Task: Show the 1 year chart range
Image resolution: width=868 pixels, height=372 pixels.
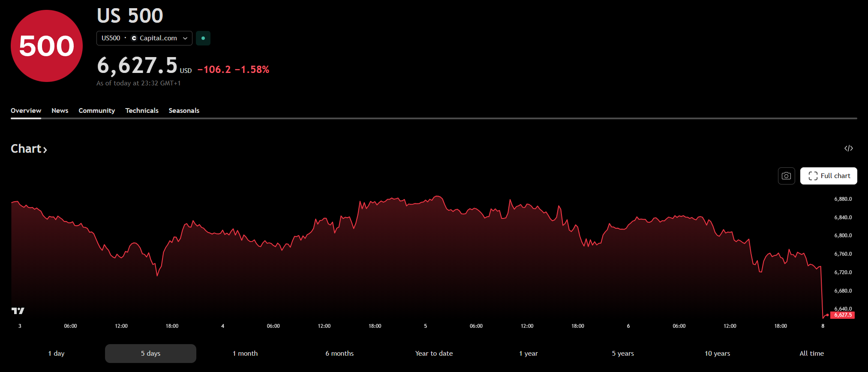Action: tap(528, 354)
